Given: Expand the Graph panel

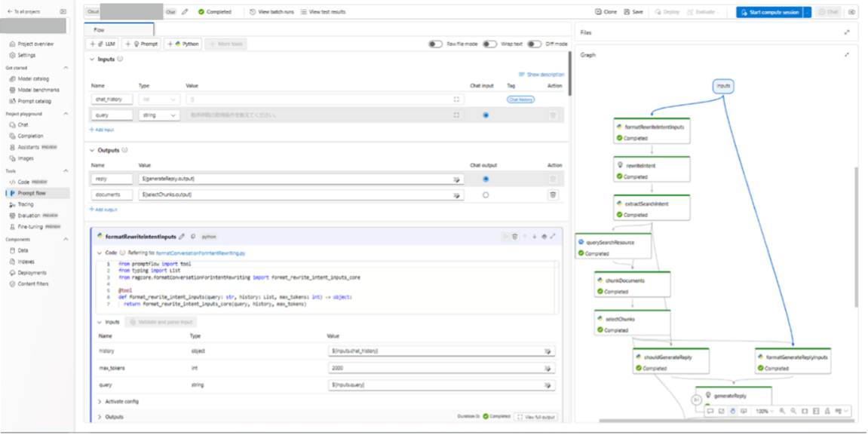Looking at the screenshot, I should [847, 55].
